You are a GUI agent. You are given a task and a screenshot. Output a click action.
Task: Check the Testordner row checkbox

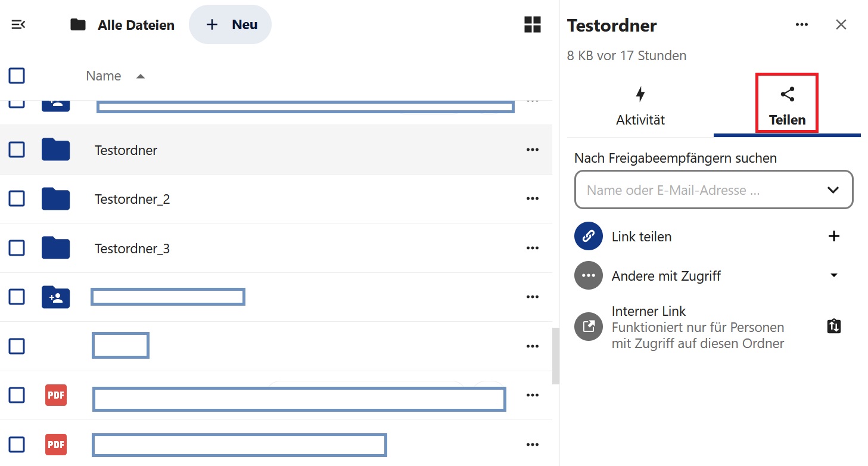[17, 150]
